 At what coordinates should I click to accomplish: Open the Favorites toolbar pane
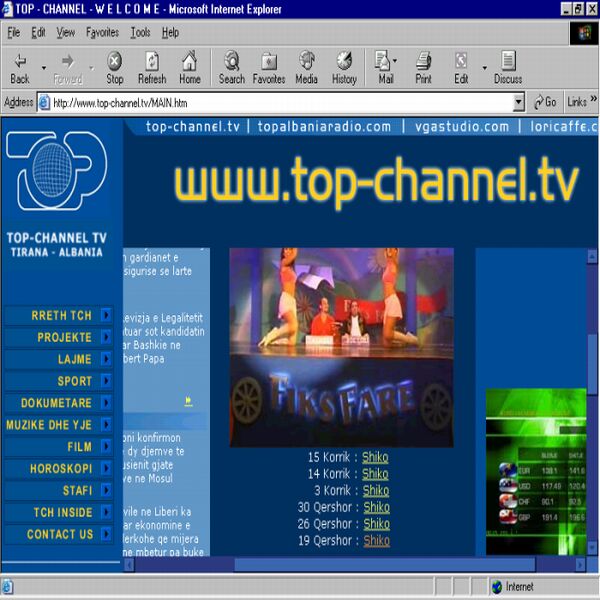tap(269, 68)
